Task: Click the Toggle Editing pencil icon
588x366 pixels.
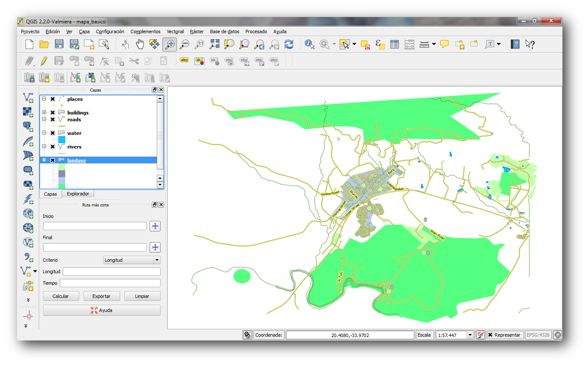Action: coord(44,61)
